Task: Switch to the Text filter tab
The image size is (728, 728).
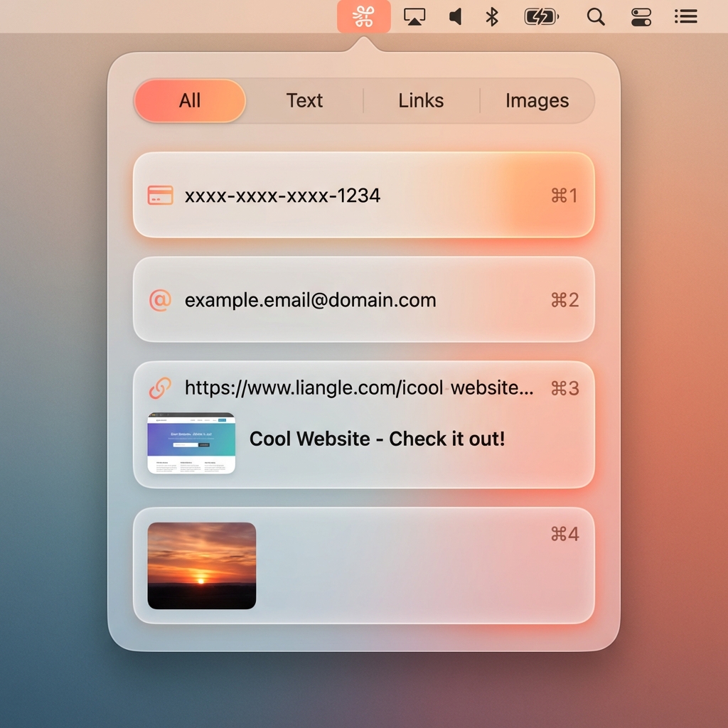Action: [x=304, y=101]
